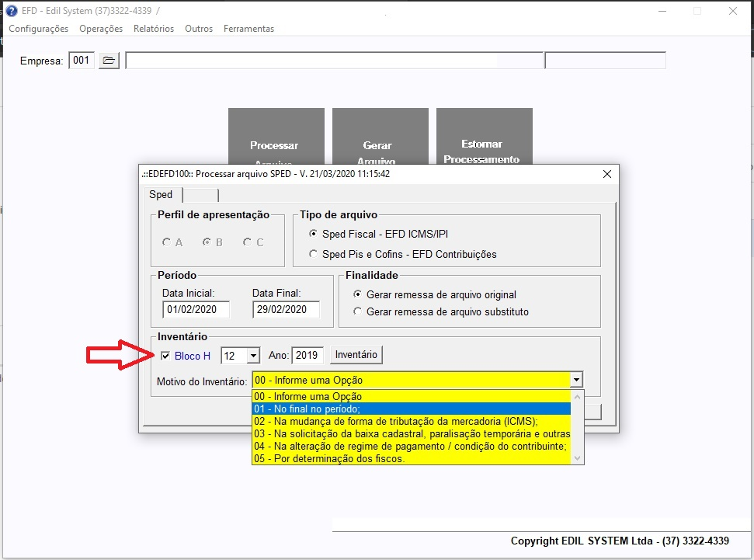The image size is (754, 560).
Task: Close the Processar arquivo SPED dialog
Action: point(607,174)
